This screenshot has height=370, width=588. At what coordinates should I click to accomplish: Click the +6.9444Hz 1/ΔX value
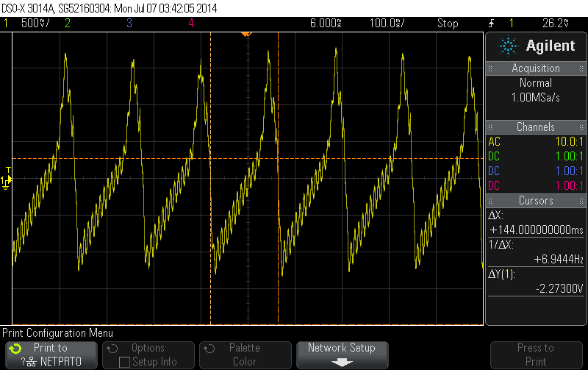pyautogui.click(x=559, y=259)
